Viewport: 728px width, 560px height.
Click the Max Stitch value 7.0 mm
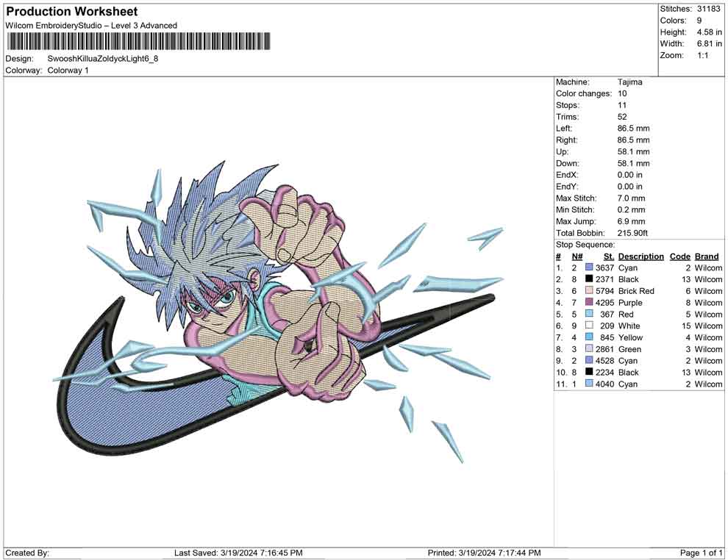(x=631, y=198)
